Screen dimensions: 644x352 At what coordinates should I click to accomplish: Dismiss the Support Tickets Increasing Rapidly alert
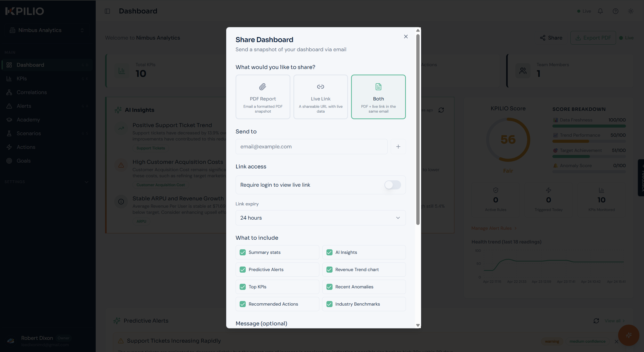(x=616, y=342)
